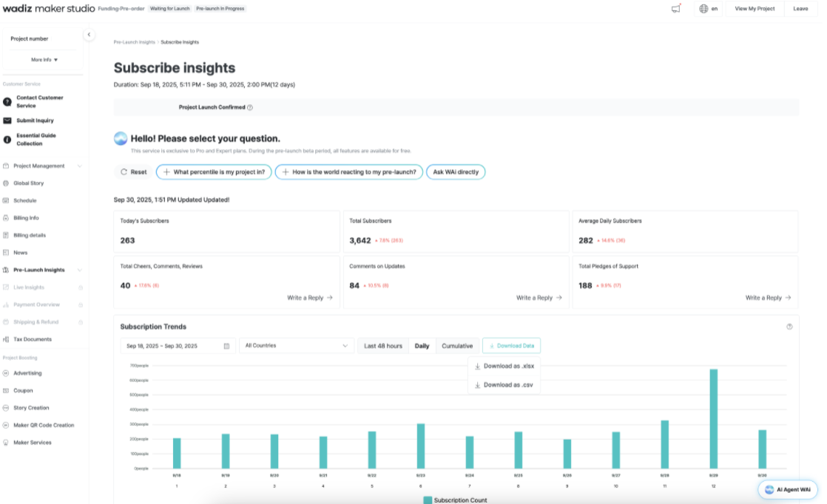Expand the More Info project section
The image size is (827, 504).
pos(44,60)
